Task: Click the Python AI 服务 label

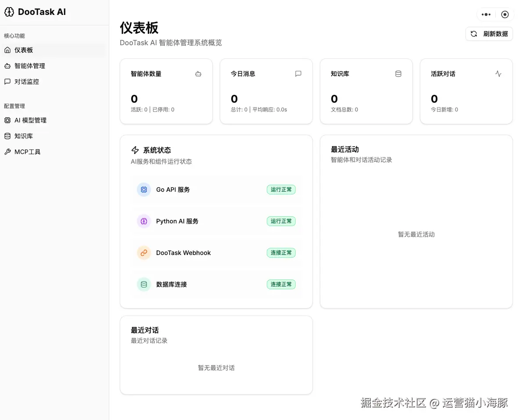Action: point(177,221)
